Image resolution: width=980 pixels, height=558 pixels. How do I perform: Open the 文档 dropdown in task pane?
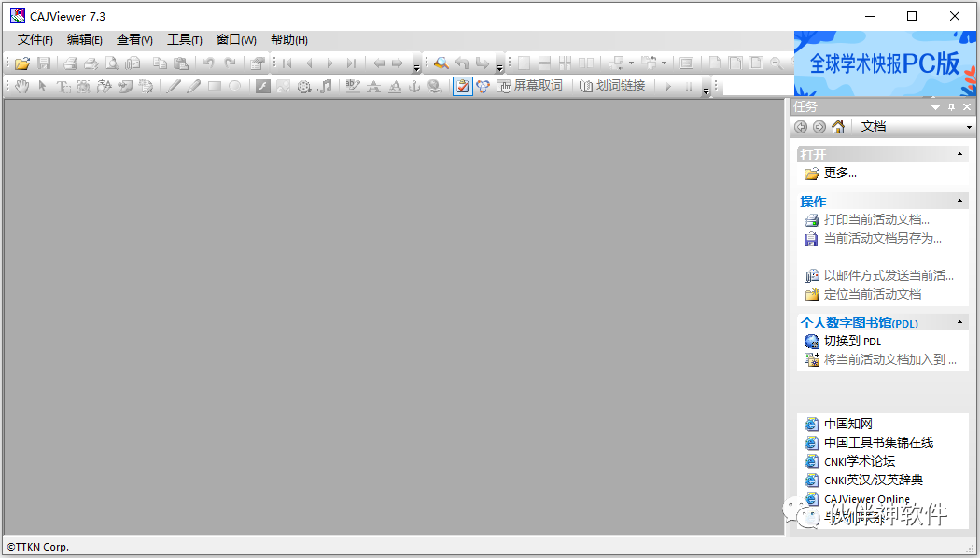970,127
